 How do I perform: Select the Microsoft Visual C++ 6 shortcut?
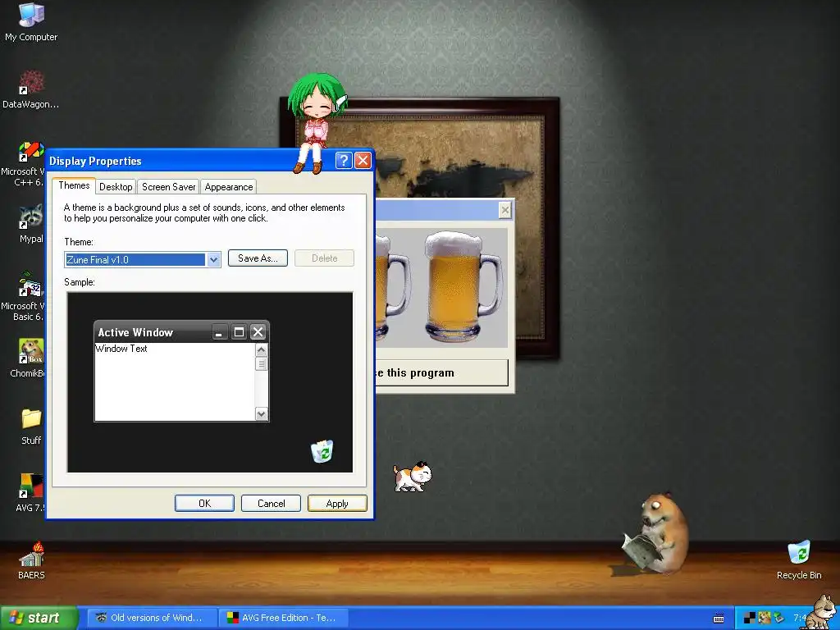pyautogui.click(x=24, y=163)
